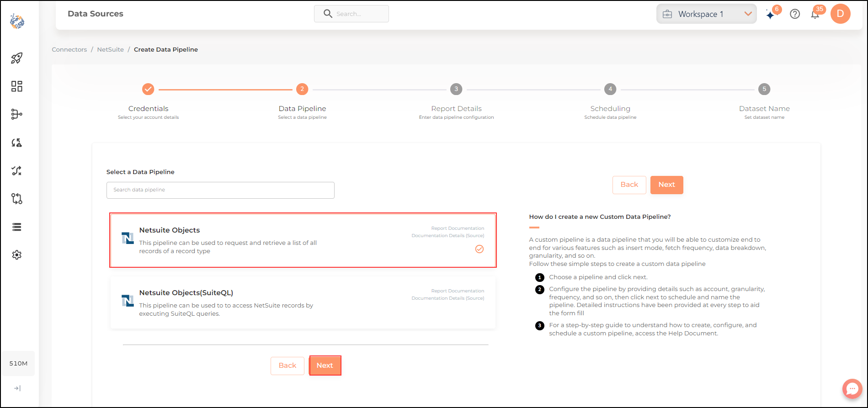Open the dashboard grid icon in sidebar

click(x=17, y=86)
